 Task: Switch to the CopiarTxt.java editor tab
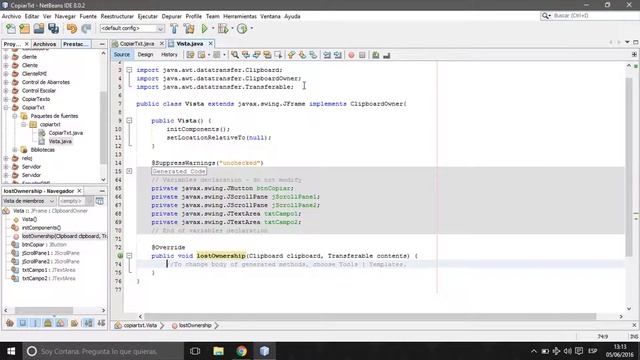pos(137,44)
